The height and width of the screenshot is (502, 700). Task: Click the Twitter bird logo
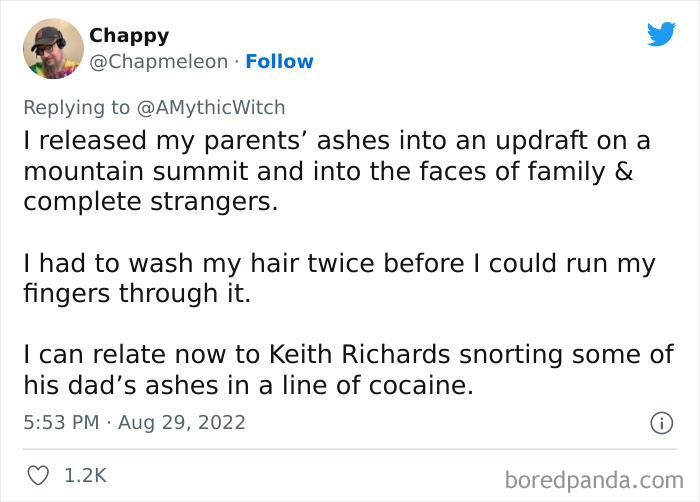661,34
